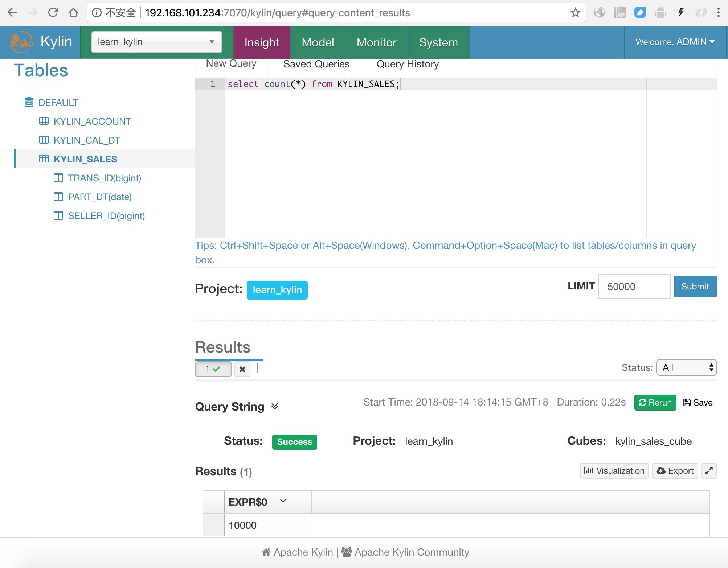Screen dimensions: 728x568
Task: Click the Kylin dragon logo
Action: pyautogui.click(x=21, y=42)
